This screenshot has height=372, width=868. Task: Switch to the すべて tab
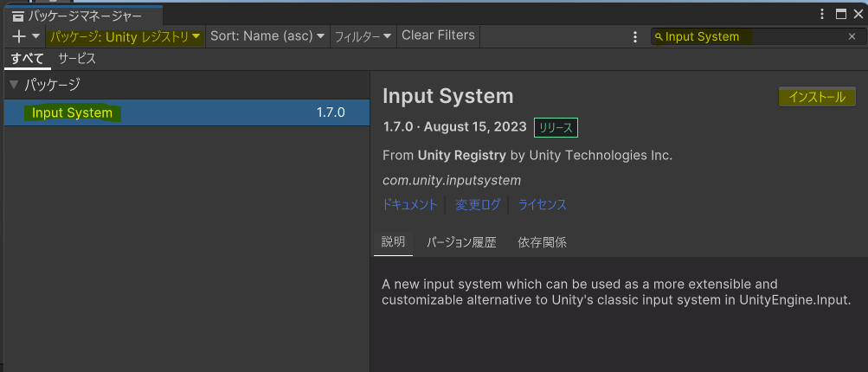tap(27, 59)
